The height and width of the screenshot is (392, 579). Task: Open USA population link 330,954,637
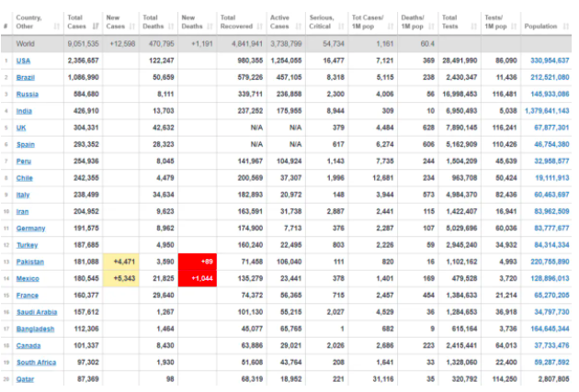[550, 61]
